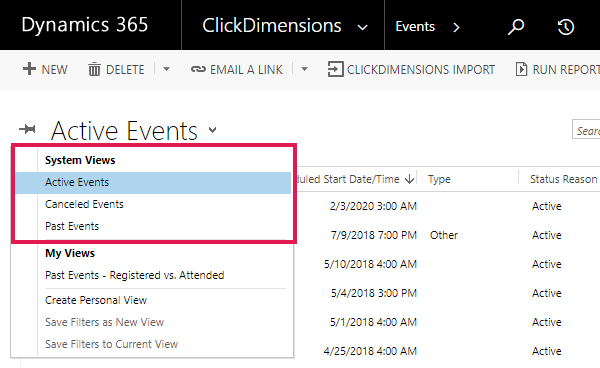600x368 pixels.
Task: Click Active status in 7/9/2018 row
Action: tap(547, 235)
